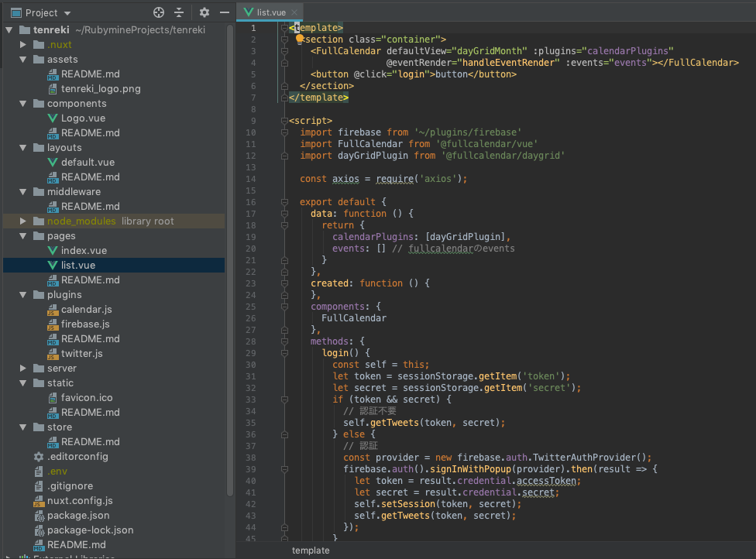Click the Project panel vertical scrollbar
Viewport: 756px width, 559px height.
(x=230, y=260)
